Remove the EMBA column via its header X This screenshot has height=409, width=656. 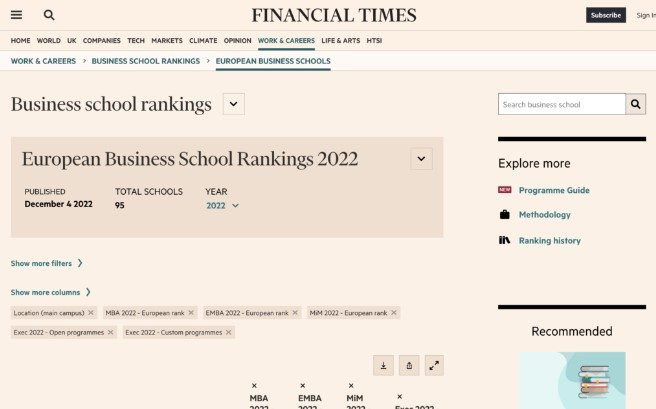(x=302, y=386)
